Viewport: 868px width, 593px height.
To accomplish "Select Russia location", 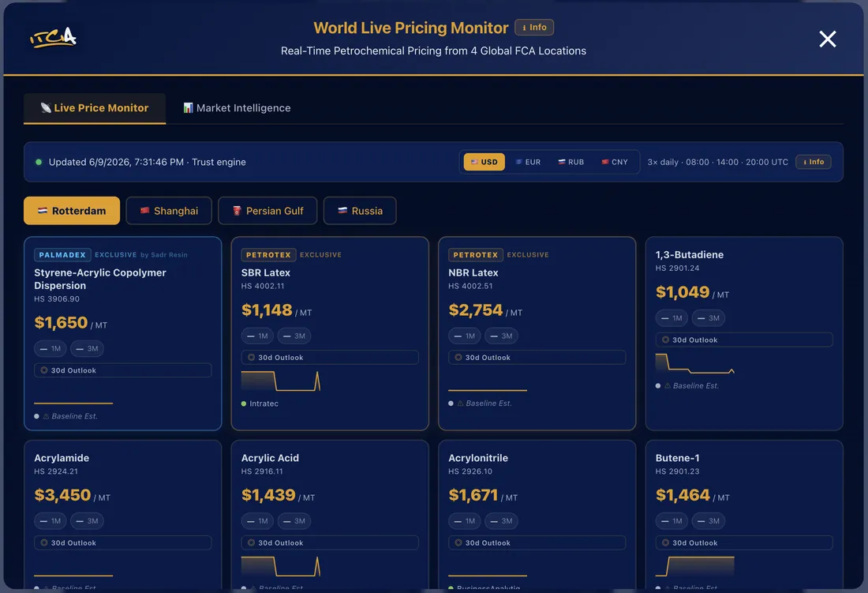I will click(360, 211).
